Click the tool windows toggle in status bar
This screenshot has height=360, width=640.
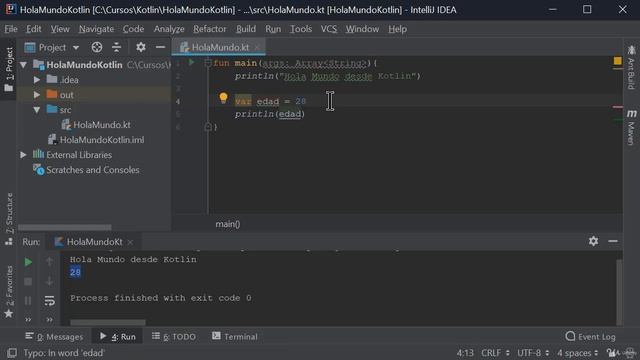coord(12,353)
